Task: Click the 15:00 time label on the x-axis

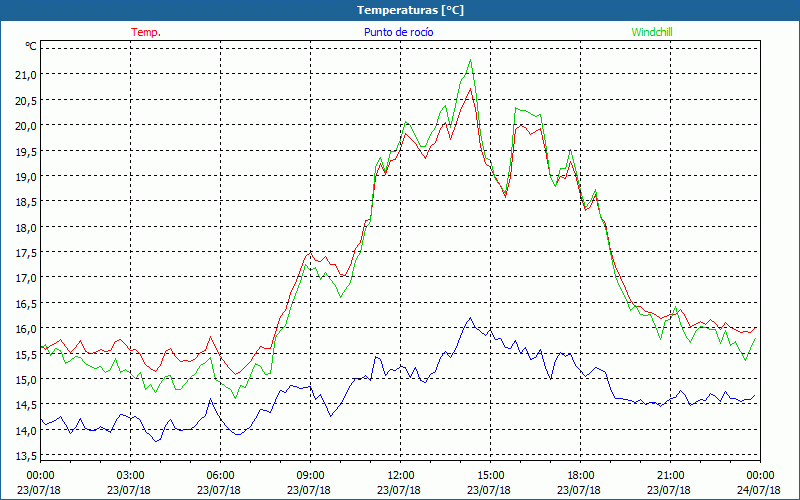Action: coord(490,475)
